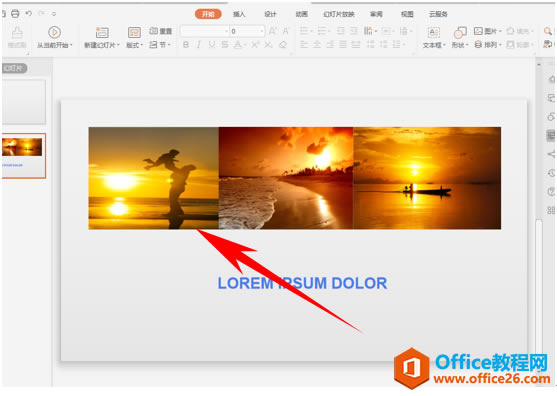Toggle bold formatting button
This screenshot has width=557, height=396.
[x=185, y=45]
